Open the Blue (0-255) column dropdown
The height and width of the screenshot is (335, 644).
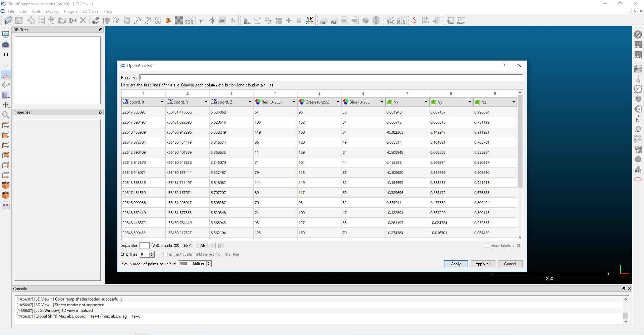[363, 102]
